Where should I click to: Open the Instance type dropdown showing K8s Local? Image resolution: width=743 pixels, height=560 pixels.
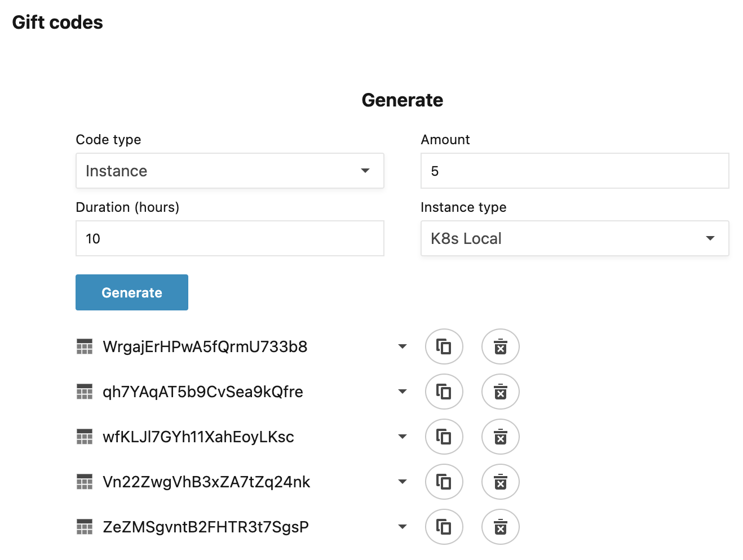pyautogui.click(x=574, y=238)
